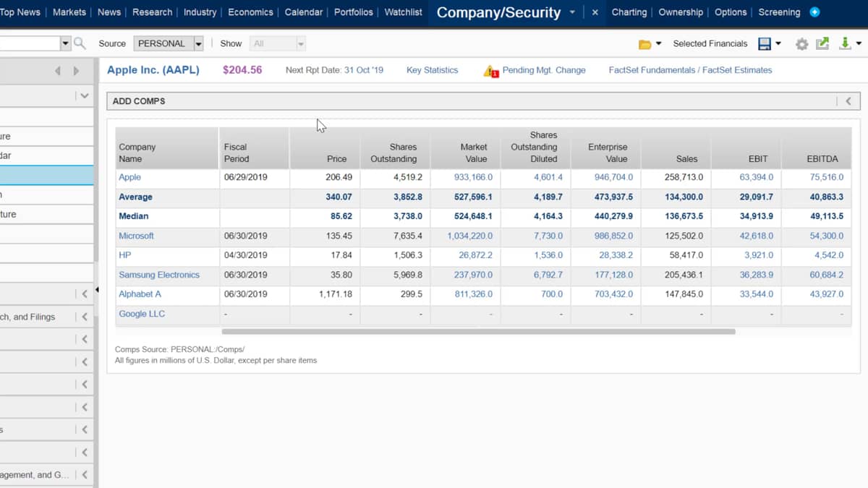Open the HP company link
Viewport: 868px width, 488px height.
tap(125, 255)
